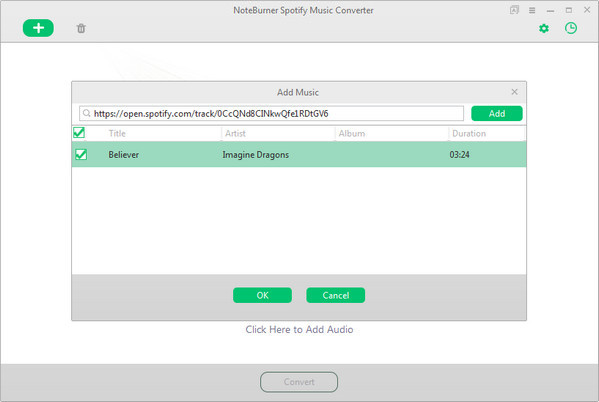Click the 'Click Here to Add Audio' text
Screen dimensions: 599x402
[299, 329]
